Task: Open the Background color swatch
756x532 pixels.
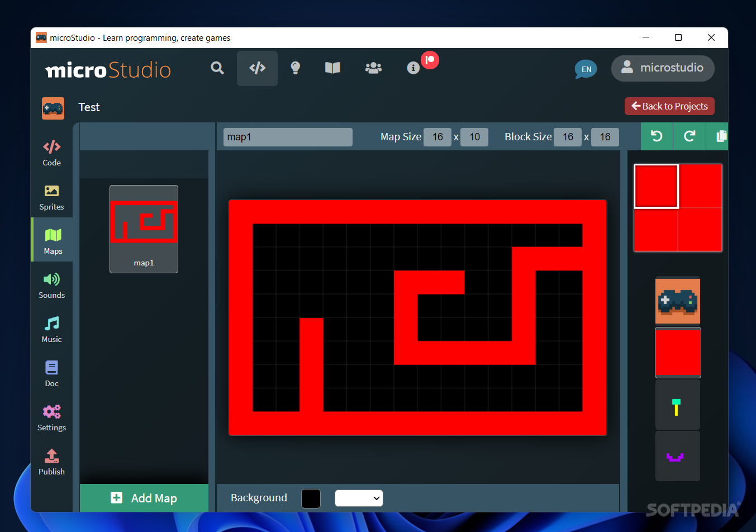Action: pos(311,498)
